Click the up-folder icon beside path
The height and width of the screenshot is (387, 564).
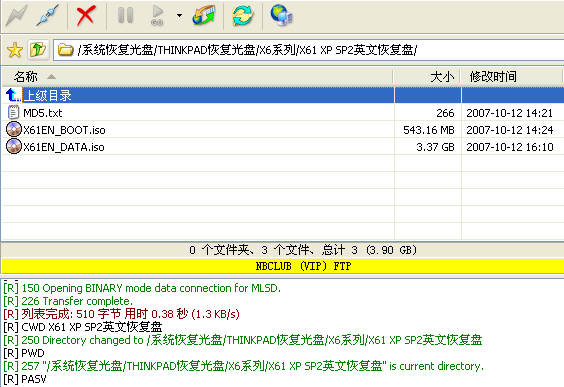(x=38, y=49)
